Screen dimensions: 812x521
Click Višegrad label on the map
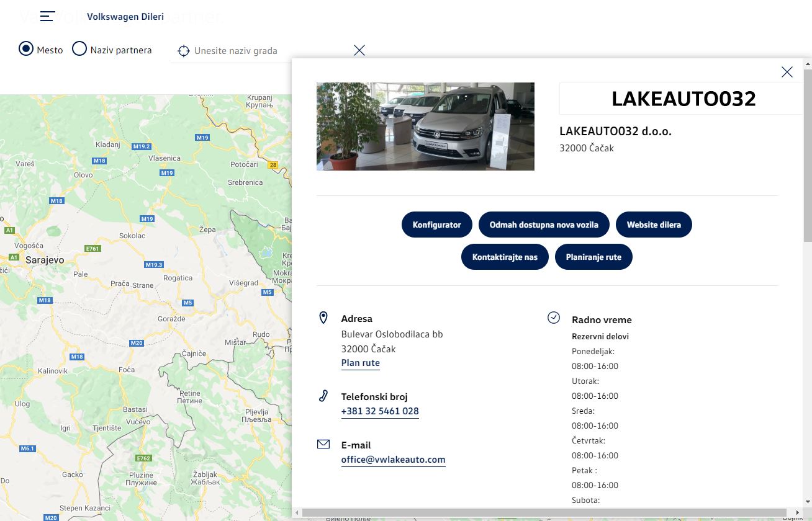click(x=243, y=283)
